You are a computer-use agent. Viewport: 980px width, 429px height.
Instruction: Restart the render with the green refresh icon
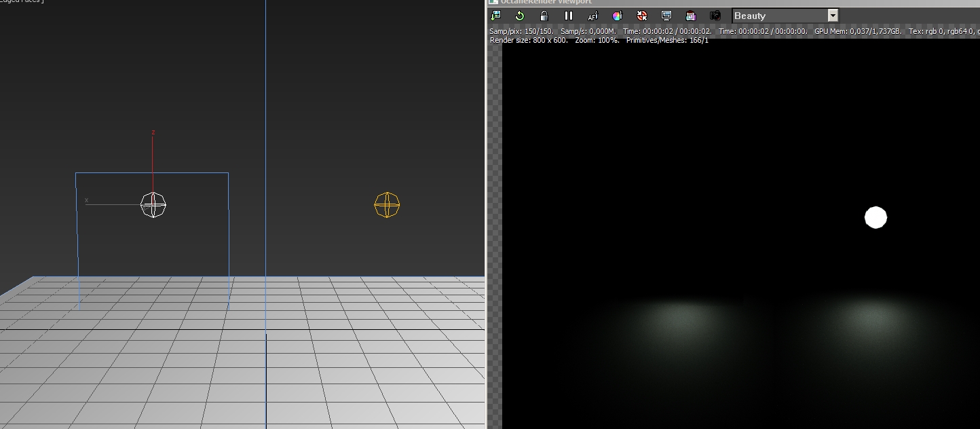520,16
